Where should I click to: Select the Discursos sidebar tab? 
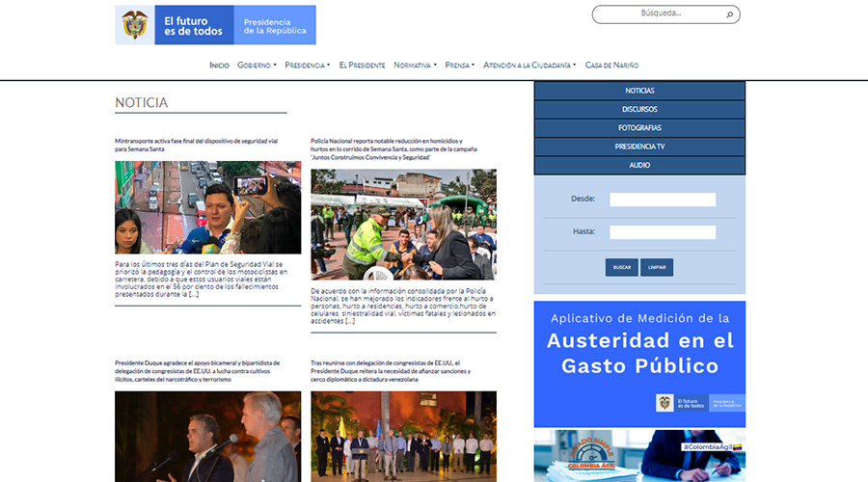(639, 110)
